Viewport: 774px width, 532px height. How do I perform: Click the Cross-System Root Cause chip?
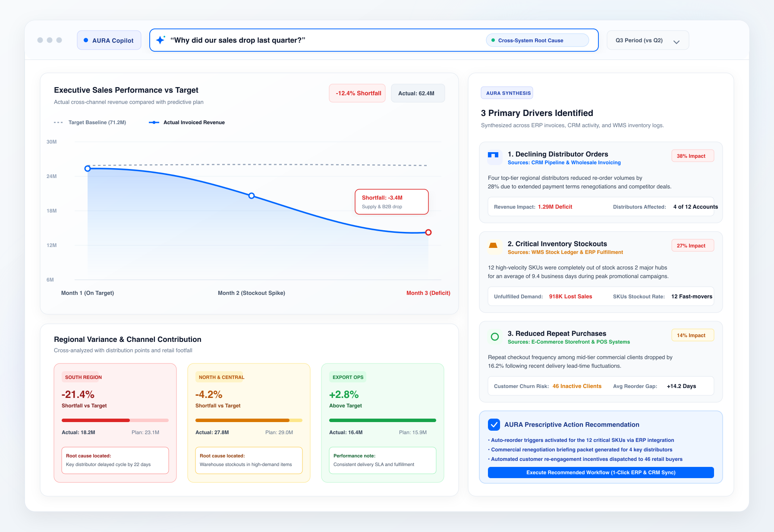point(538,40)
